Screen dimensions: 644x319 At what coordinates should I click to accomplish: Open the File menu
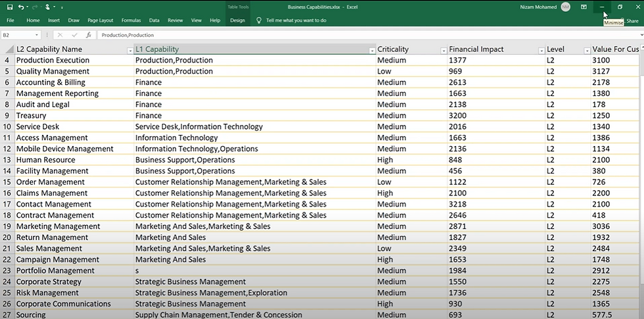11,20
